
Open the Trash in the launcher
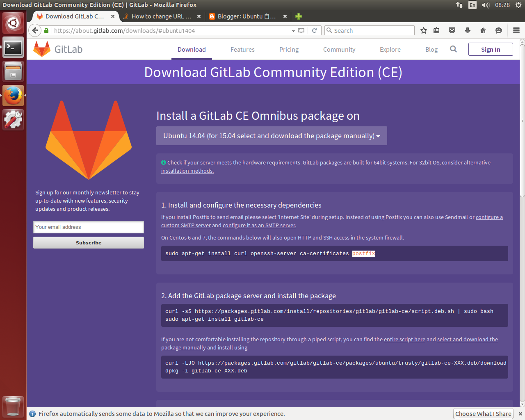(x=13, y=407)
